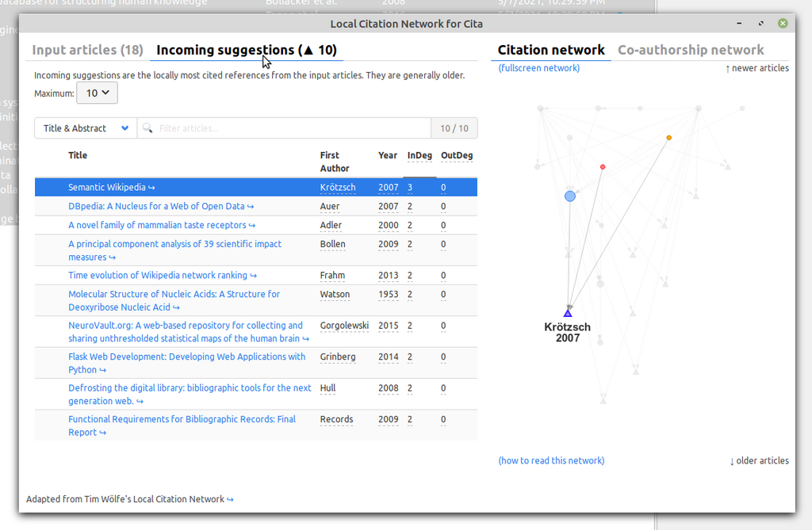The image size is (812, 530).
Task: Open the Maximum 10 dropdown
Action: [x=97, y=93]
